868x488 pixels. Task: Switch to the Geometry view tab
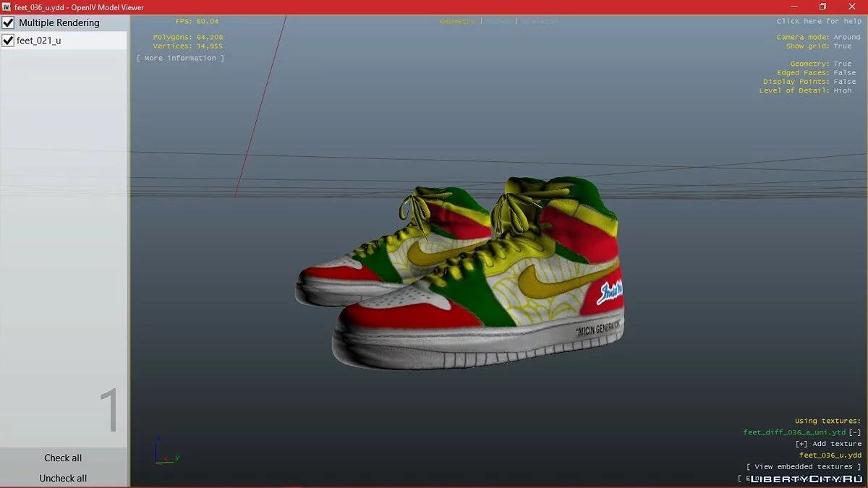coord(457,22)
